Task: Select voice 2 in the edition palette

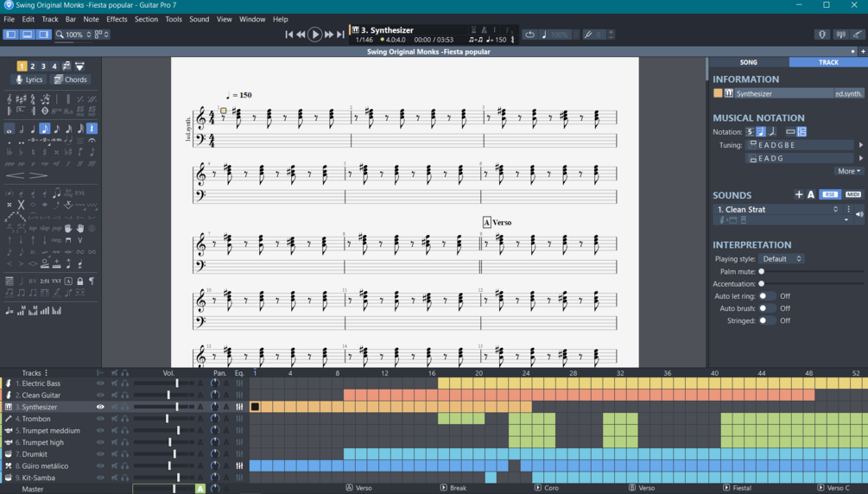Action: [x=33, y=66]
